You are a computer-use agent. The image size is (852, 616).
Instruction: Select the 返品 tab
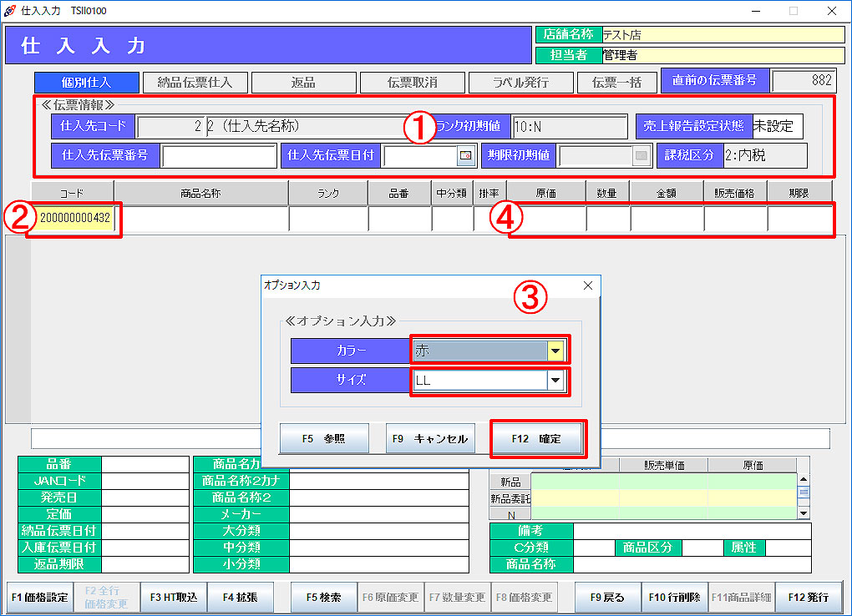303,83
